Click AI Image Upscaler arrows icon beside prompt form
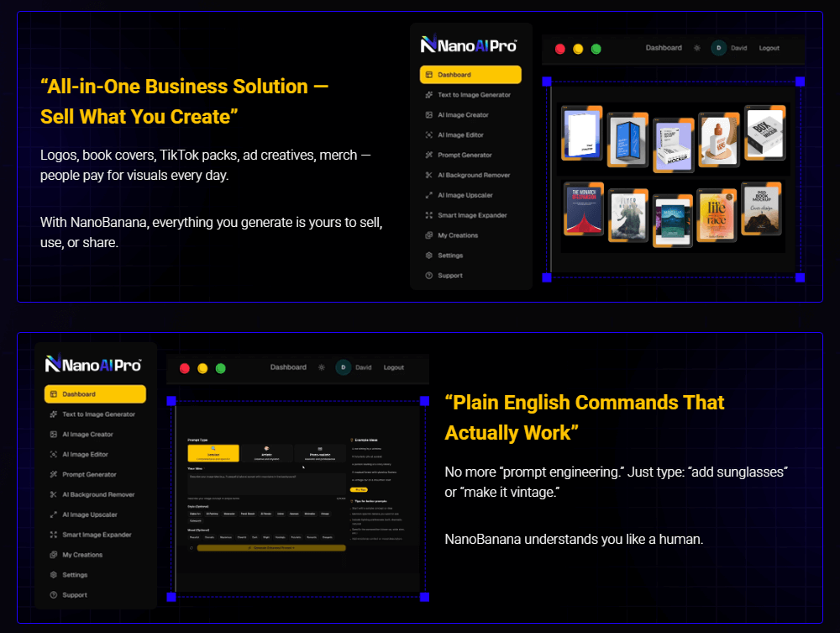This screenshot has width=840, height=633. pos(54,514)
